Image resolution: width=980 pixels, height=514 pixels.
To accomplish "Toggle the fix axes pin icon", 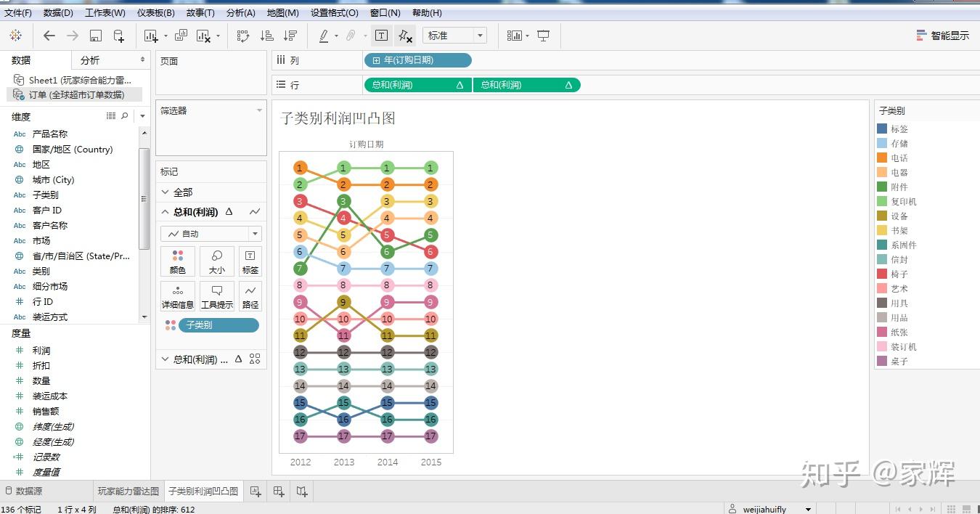I will point(405,36).
